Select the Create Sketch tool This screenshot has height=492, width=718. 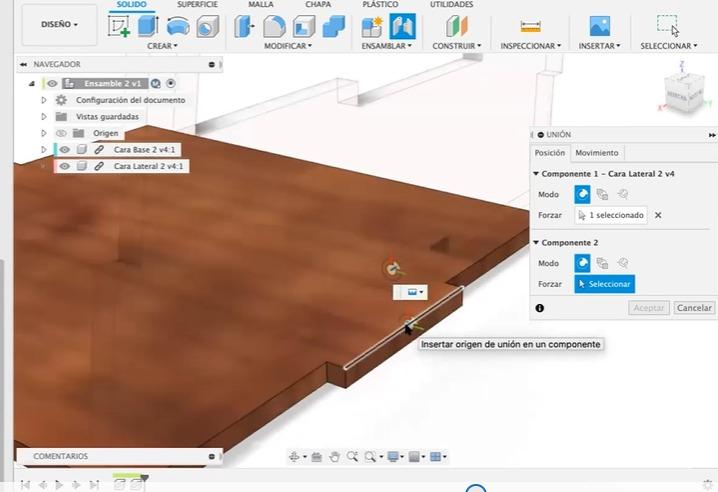pos(119,26)
